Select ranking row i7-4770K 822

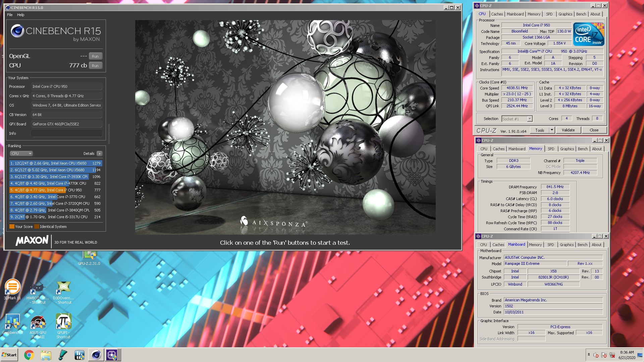[56, 183]
